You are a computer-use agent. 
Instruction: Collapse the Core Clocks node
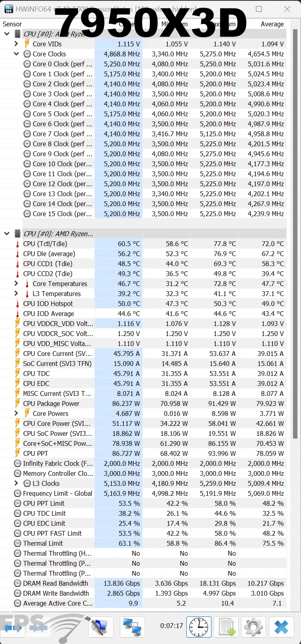[16, 54]
